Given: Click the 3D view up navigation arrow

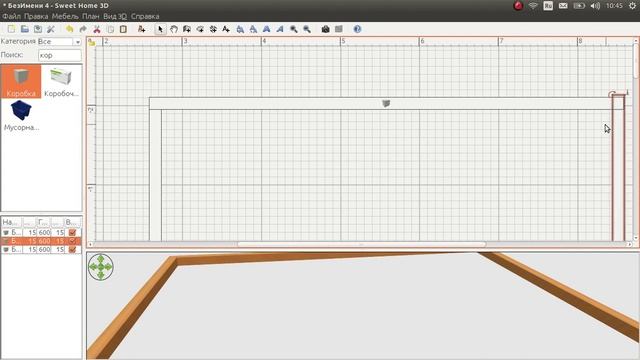Looking at the screenshot, I should click(x=101, y=258).
